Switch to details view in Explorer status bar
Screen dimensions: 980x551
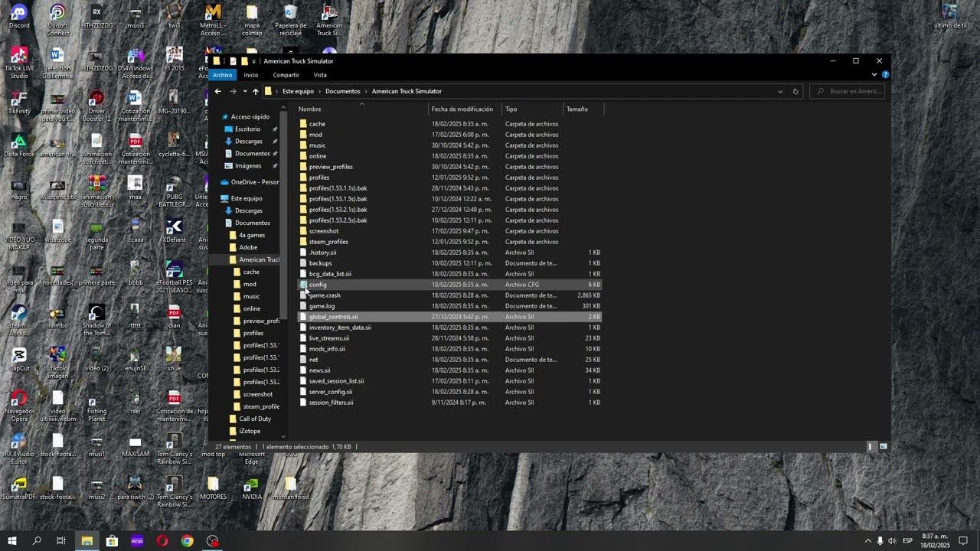tap(871, 446)
